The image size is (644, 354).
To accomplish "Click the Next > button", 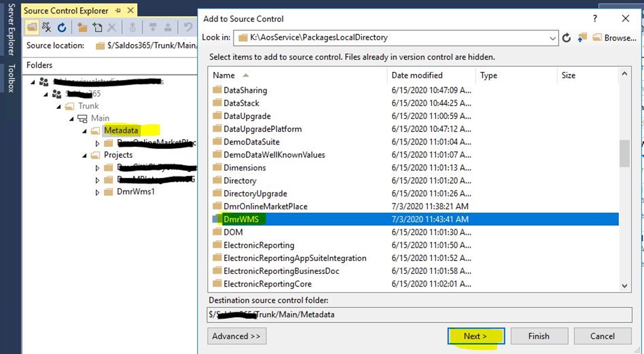I will 475,336.
